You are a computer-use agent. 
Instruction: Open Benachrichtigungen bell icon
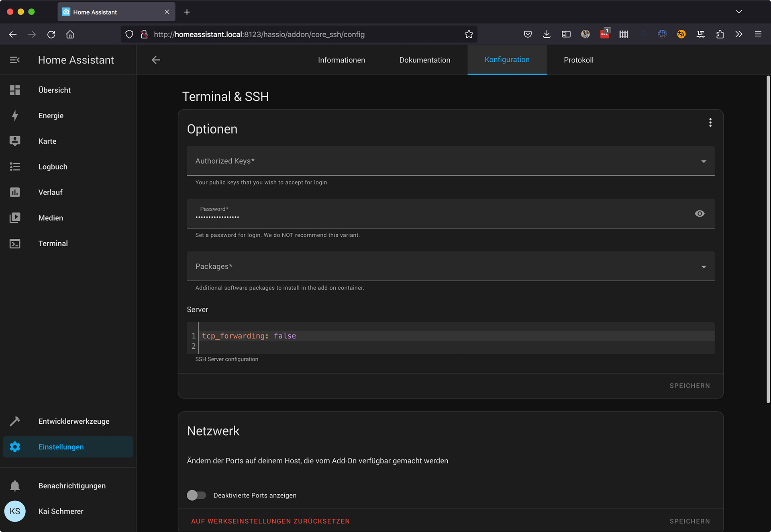pos(15,486)
